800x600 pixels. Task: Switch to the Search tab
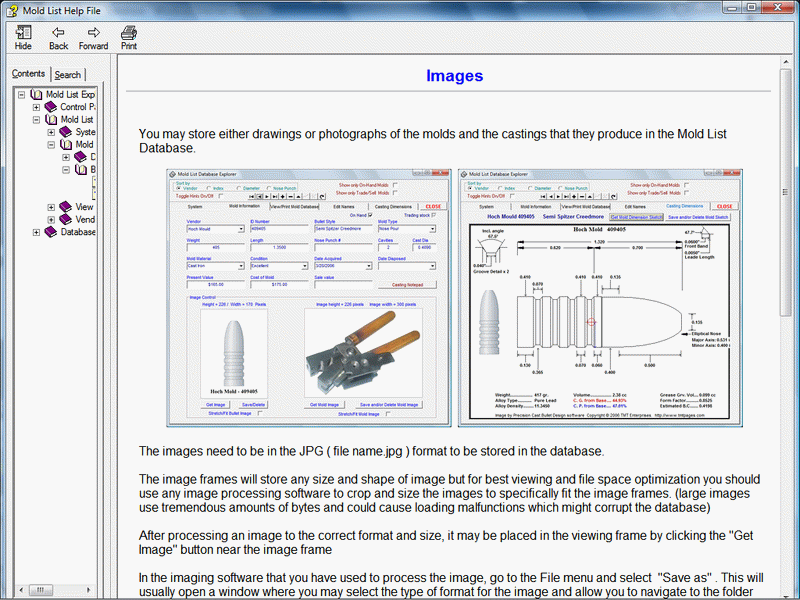(68, 74)
